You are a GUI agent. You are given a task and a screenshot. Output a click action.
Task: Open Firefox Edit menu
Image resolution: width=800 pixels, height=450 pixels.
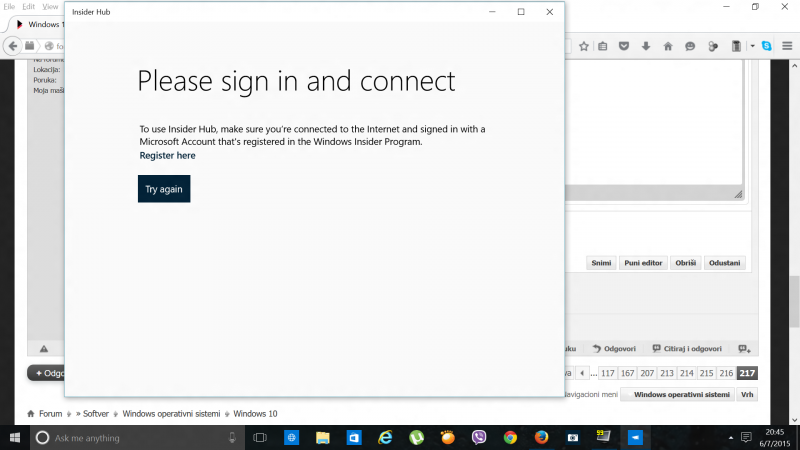[x=29, y=7]
